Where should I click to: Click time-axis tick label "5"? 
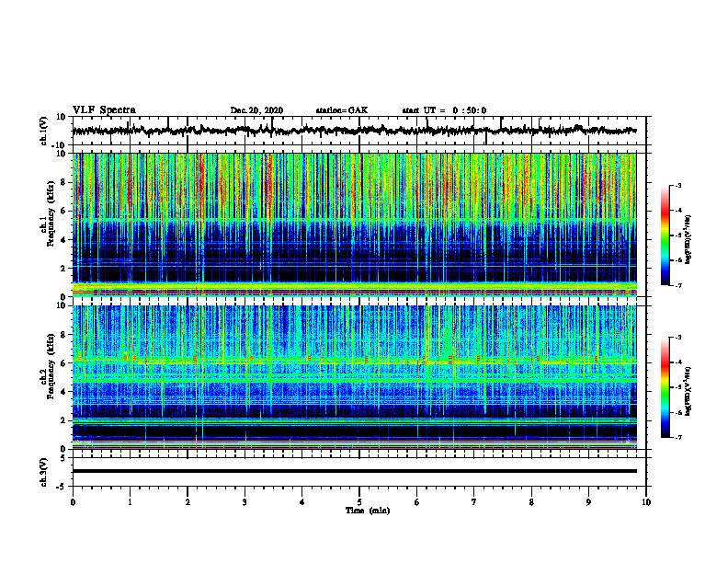(359, 502)
